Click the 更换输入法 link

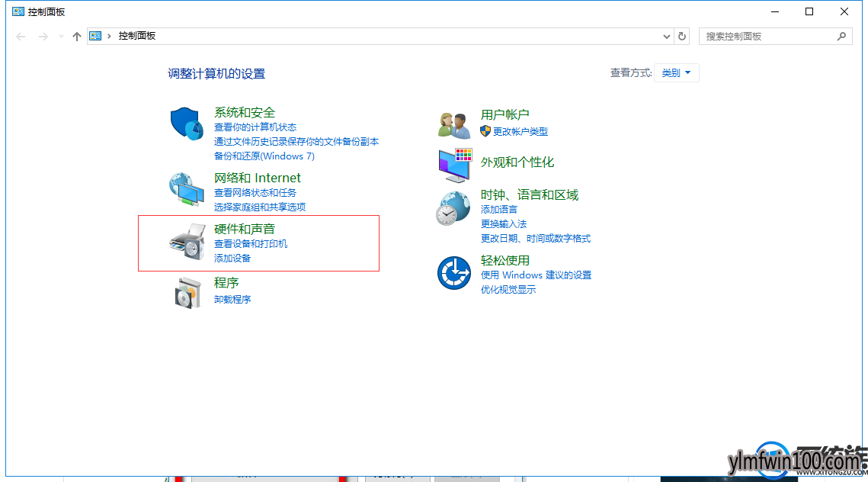point(504,223)
